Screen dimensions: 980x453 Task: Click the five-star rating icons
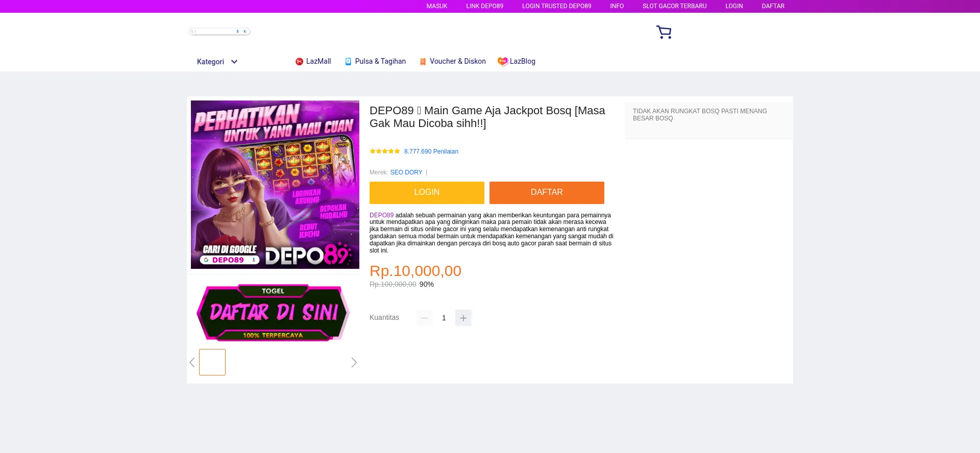[x=385, y=152]
